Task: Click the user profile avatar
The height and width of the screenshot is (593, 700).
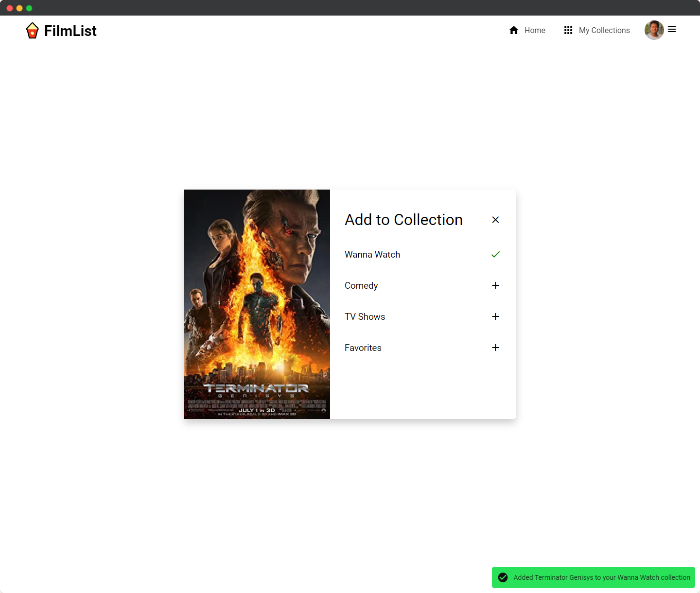Action: coord(654,30)
